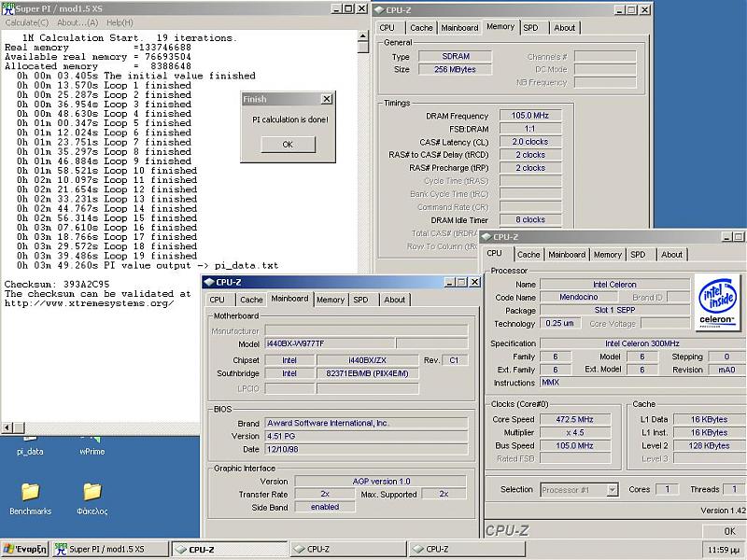Click the Side Band value enabled
This screenshot has width=747, height=560.
pos(325,507)
